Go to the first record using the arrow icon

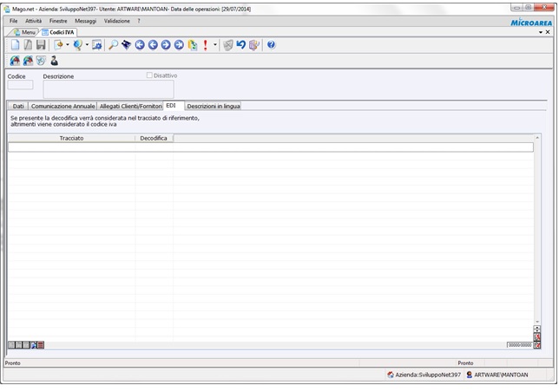click(140, 45)
